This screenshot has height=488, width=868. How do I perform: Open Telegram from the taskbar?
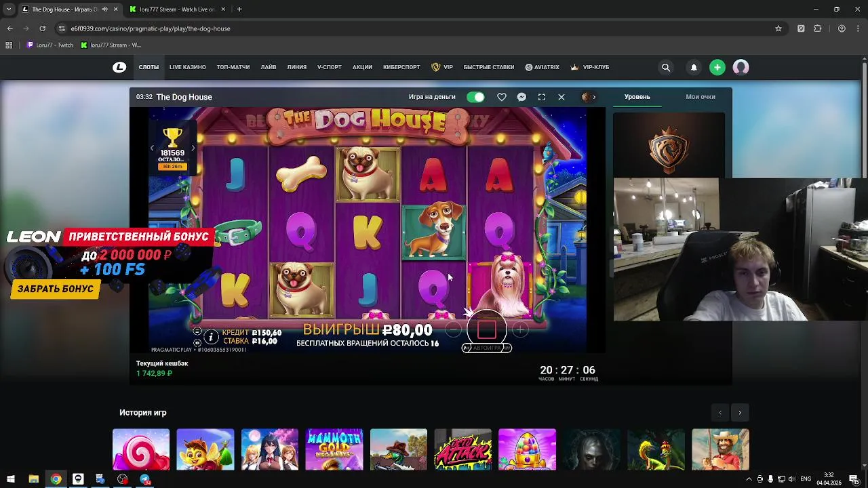point(145,479)
